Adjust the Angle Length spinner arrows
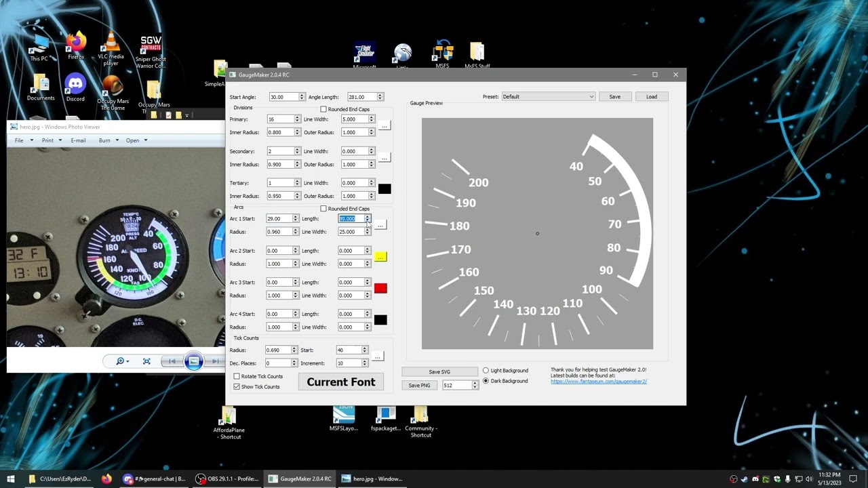868x488 pixels. (380, 97)
